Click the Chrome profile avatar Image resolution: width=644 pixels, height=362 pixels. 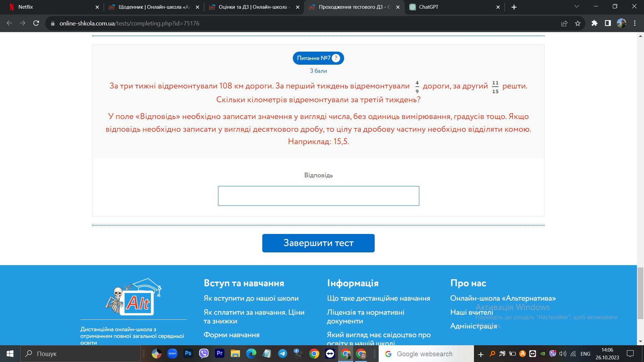621,23
